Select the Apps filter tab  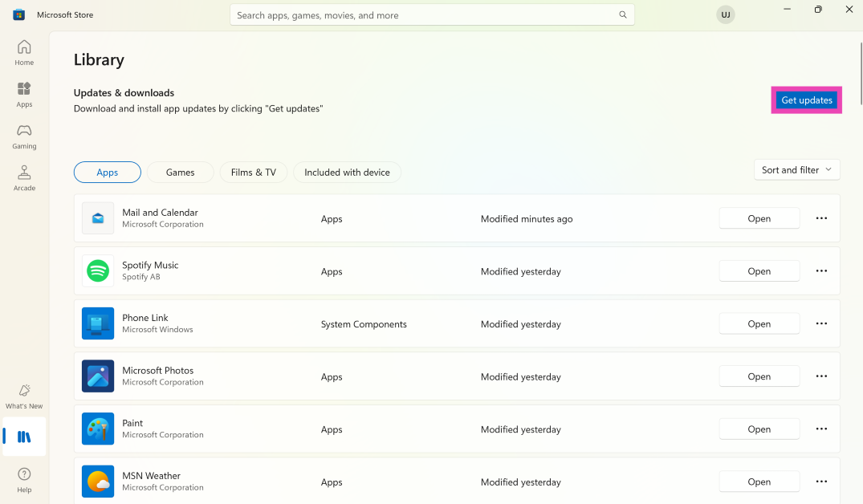(108, 173)
